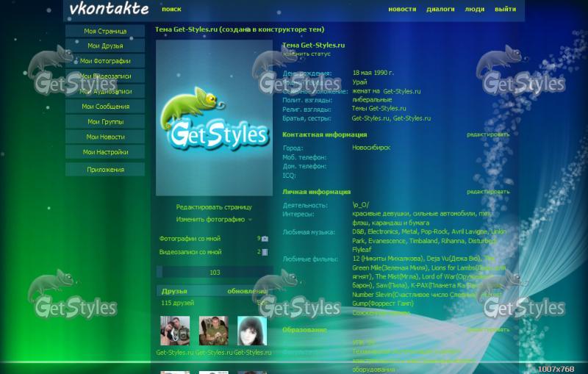Click Редактировать страницу link
The height and width of the screenshot is (374, 588).
[214, 207]
